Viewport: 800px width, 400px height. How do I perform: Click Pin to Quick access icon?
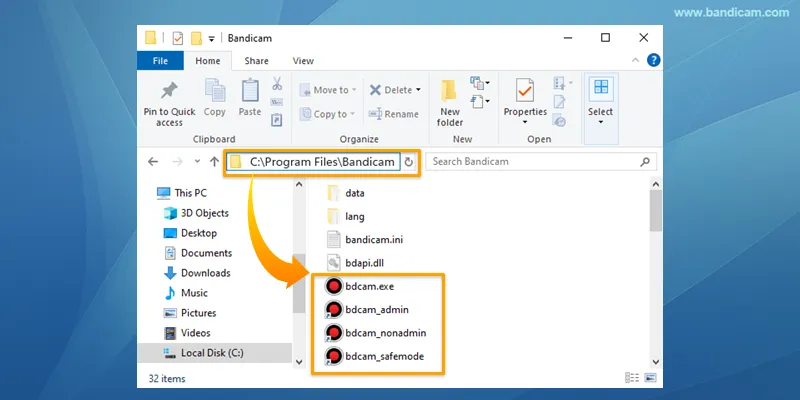(169, 91)
